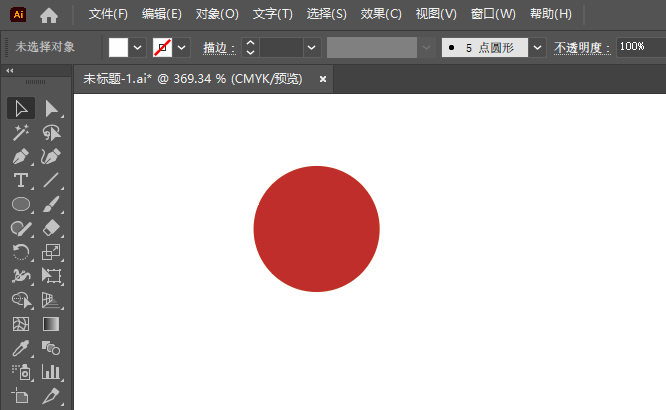Click the stroke weight input field

282,47
